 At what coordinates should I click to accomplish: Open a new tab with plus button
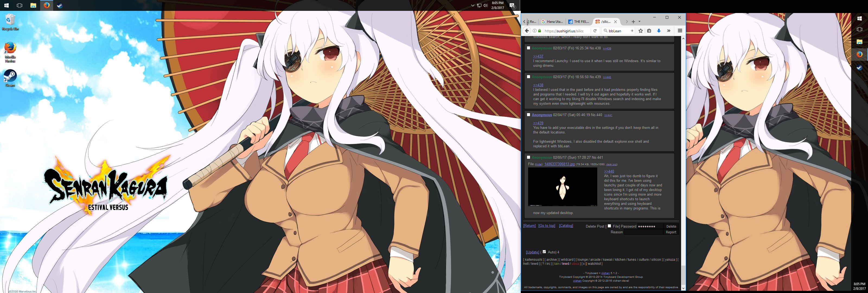[x=633, y=22]
